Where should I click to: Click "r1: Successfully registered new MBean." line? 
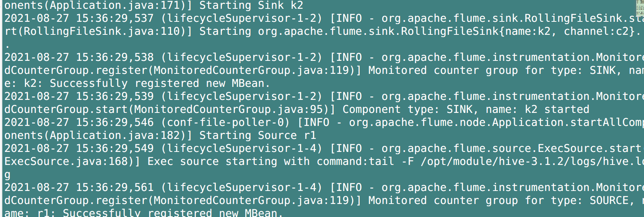(x=160, y=213)
